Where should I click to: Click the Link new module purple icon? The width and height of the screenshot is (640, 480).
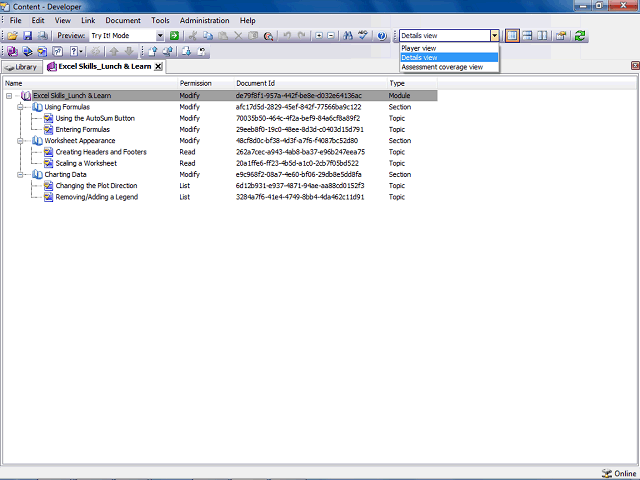pyautogui.click(x=12, y=51)
